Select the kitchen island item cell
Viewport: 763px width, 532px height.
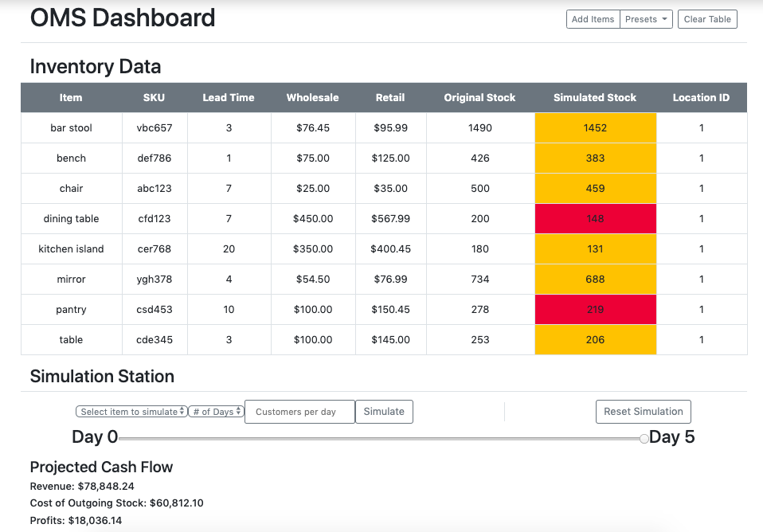pos(71,248)
